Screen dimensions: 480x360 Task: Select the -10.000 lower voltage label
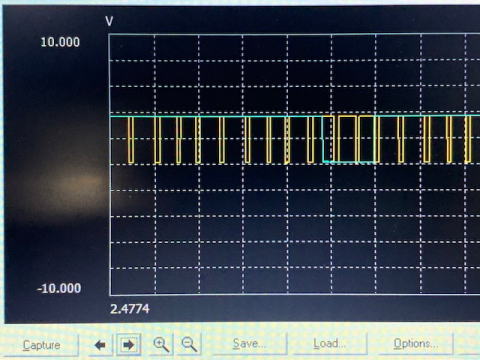[x=59, y=288]
